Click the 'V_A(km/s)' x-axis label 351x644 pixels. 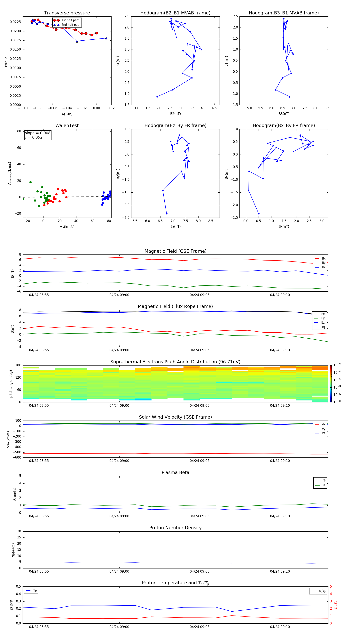[67, 227]
